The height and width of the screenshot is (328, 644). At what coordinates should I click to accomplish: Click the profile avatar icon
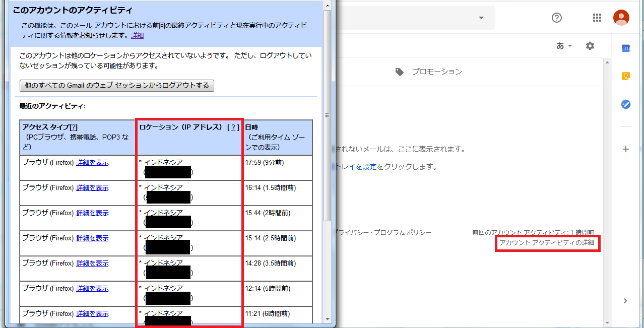[621, 17]
